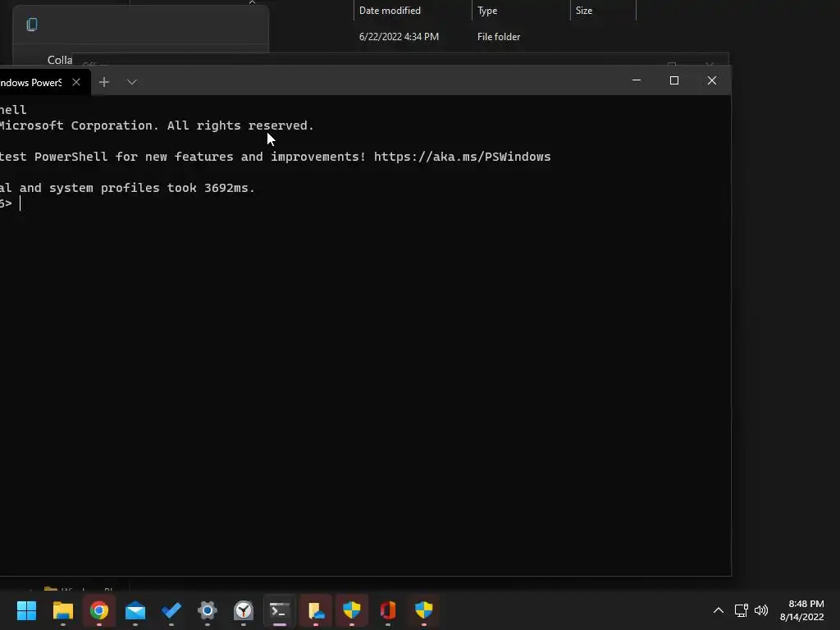
Task: Show hidden system tray icons
Action: pos(719,610)
